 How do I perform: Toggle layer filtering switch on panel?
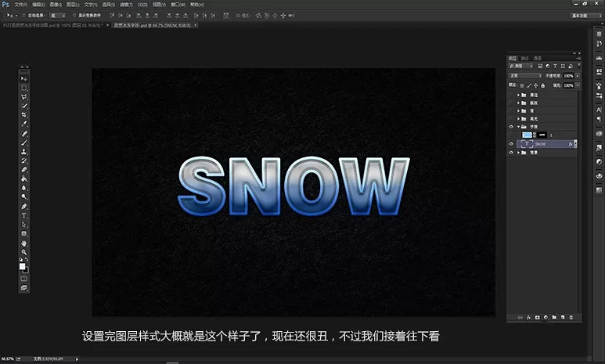578,66
